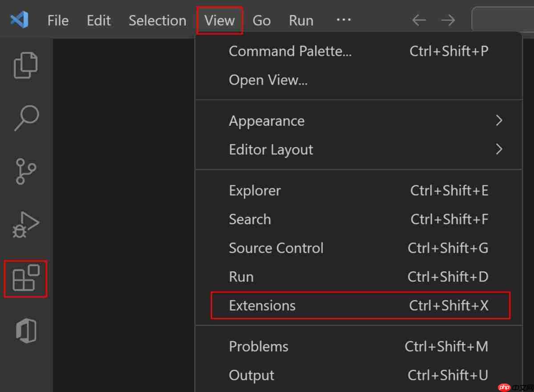Choose Open View from the menu
534x392 pixels.
click(268, 80)
